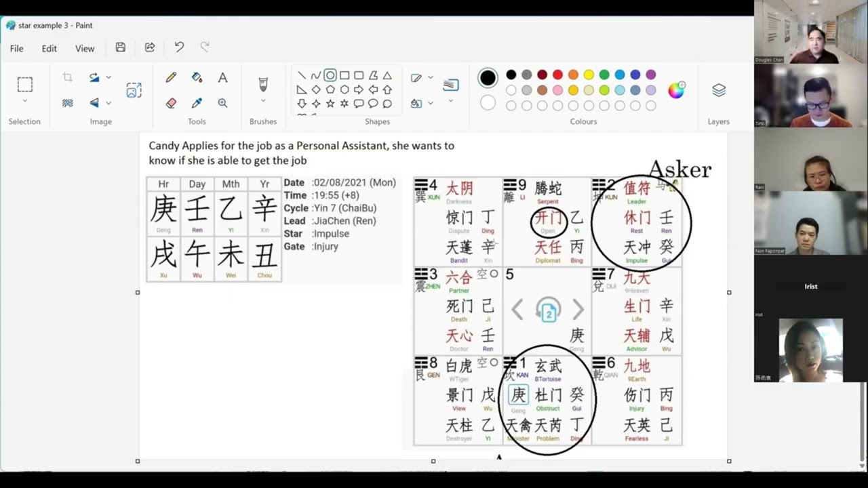868x488 pixels.
Task: Expand the Shape outline dropdown
Action: click(x=431, y=77)
